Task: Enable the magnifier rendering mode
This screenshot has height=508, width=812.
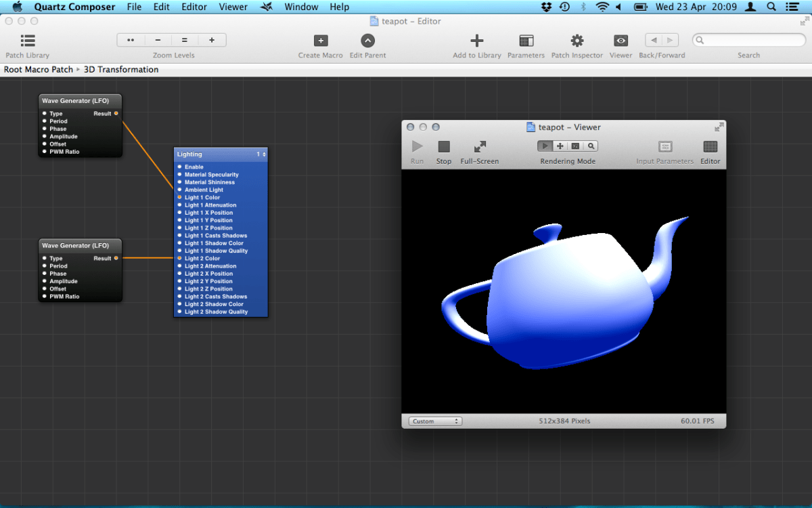Action: [590, 145]
